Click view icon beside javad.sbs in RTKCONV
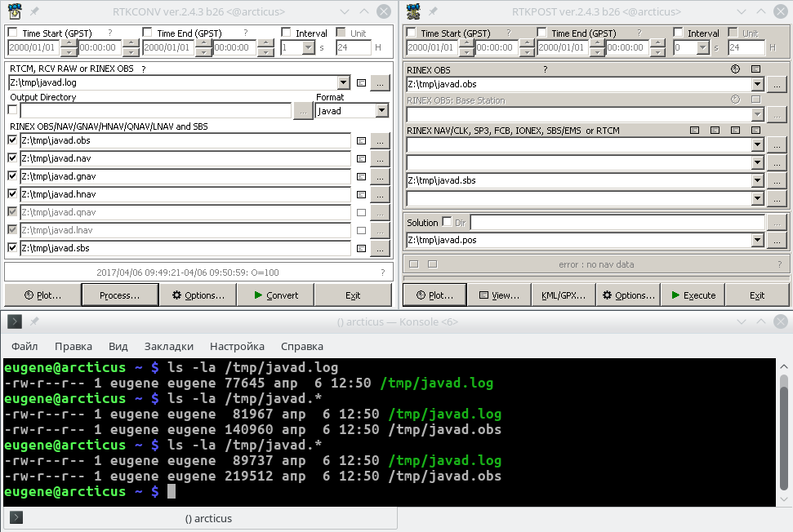The width and height of the screenshot is (793, 532). 361,249
